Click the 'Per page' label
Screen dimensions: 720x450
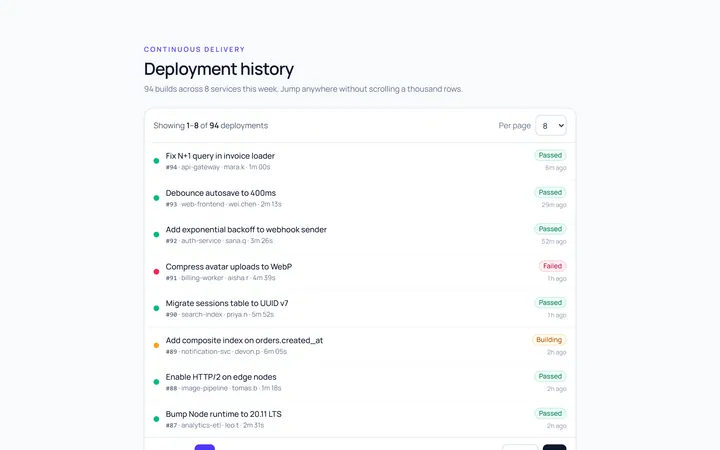(x=515, y=125)
